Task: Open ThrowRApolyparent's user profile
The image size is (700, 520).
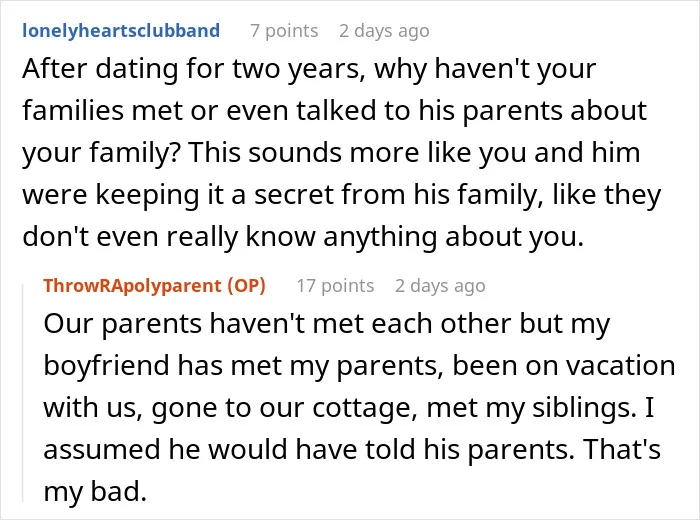Action: (132, 286)
